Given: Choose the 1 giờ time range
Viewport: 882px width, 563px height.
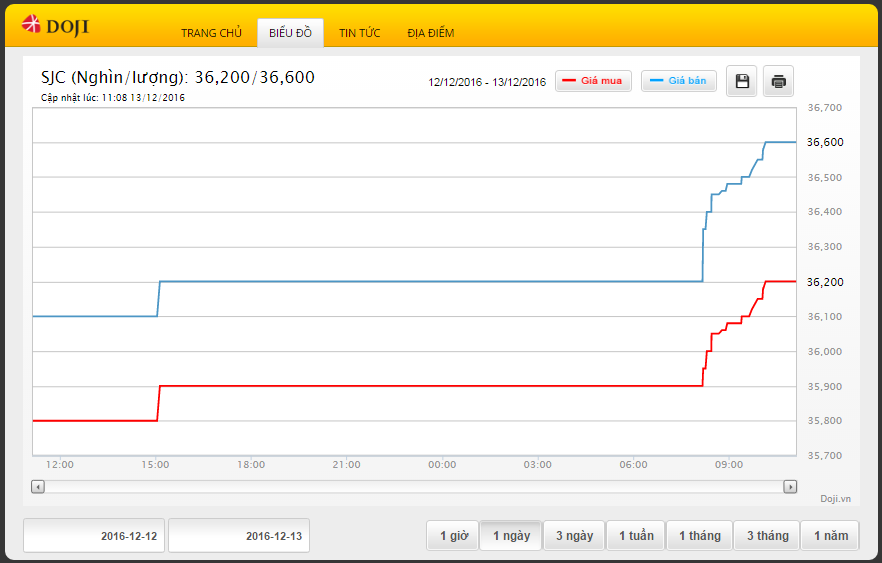Looking at the screenshot, I should (453, 535).
